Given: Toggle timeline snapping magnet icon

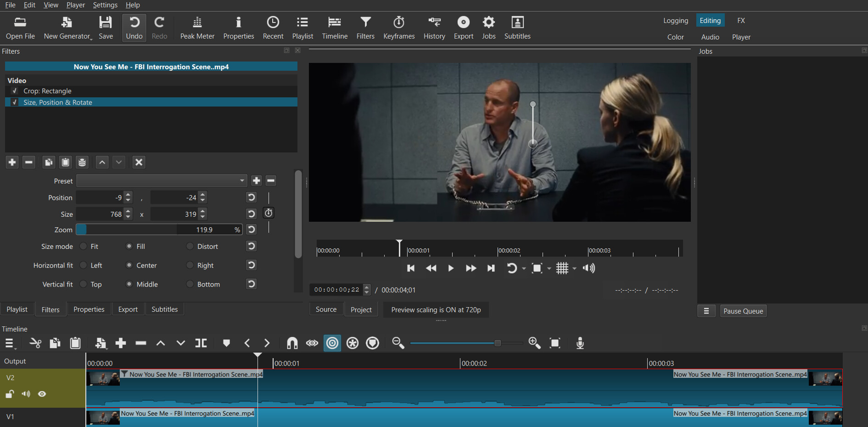Looking at the screenshot, I should [292, 343].
